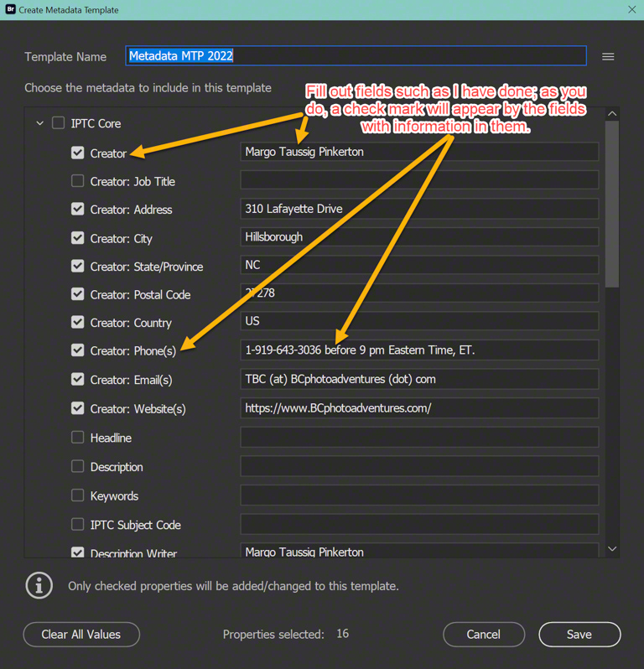Uncheck the Creator checkbox

tap(77, 153)
